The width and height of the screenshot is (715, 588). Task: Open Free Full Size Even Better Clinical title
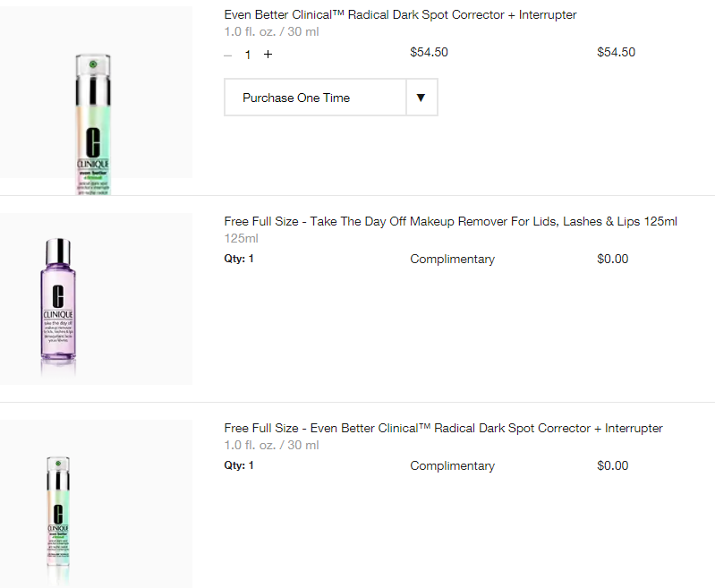(443, 428)
